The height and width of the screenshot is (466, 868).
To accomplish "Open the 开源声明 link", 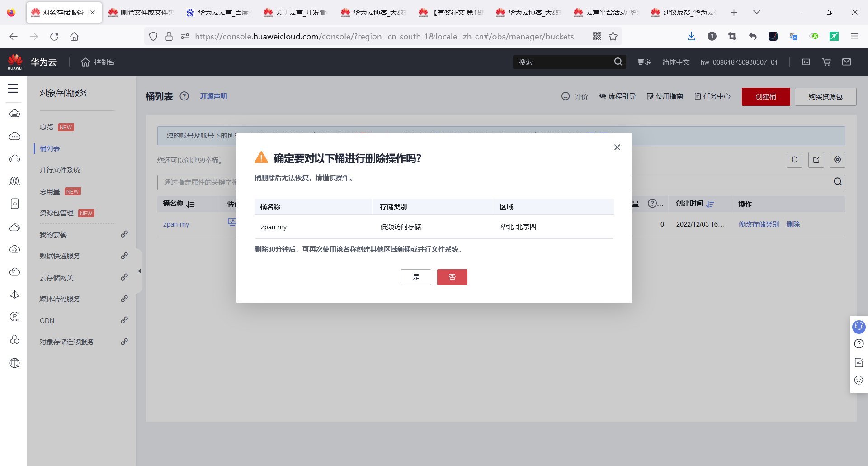I will 213,96.
